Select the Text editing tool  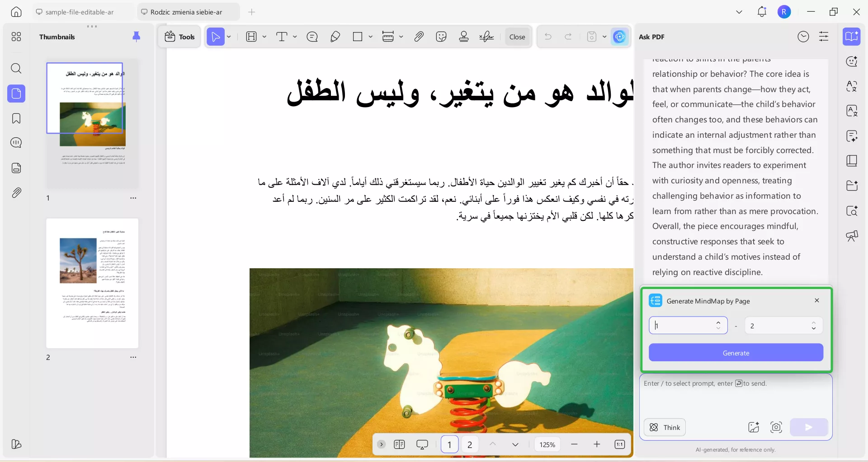(283, 37)
